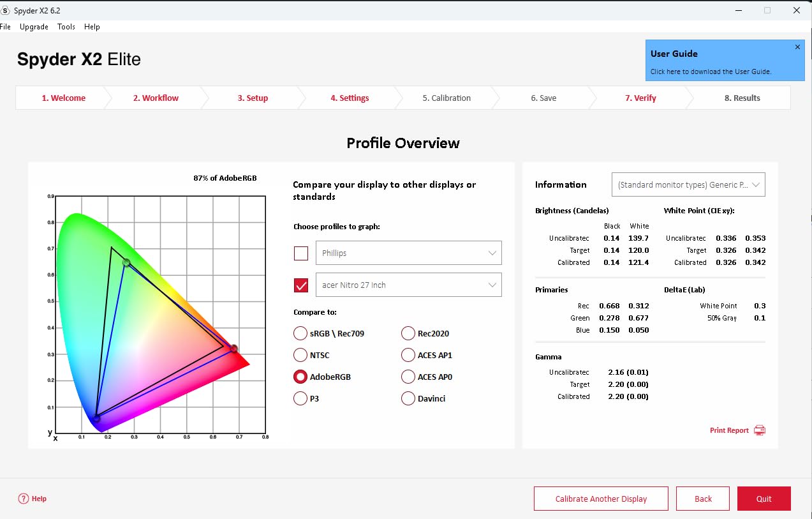812x519 pixels.
Task: Click the red Help question mark icon
Action: coord(24,499)
